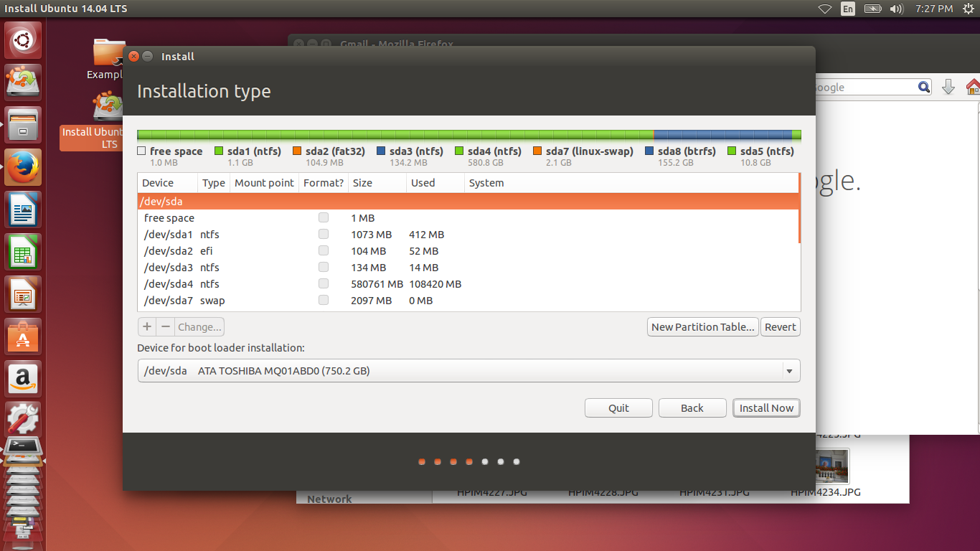This screenshot has height=551, width=980.
Task: Click the Revert button
Action: (780, 327)
